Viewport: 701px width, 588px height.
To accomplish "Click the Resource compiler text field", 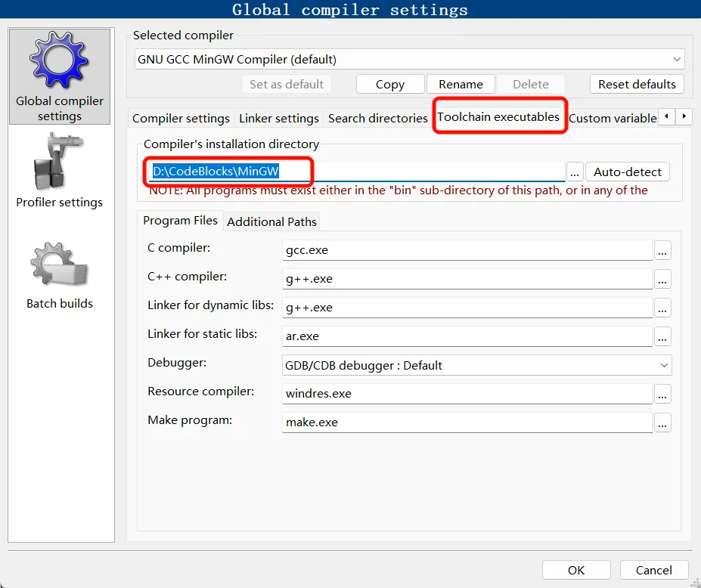I will (x=466, y=394).
